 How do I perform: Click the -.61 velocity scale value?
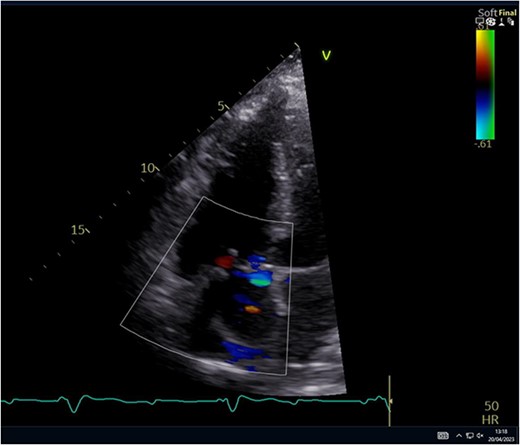tap(483, 144)
